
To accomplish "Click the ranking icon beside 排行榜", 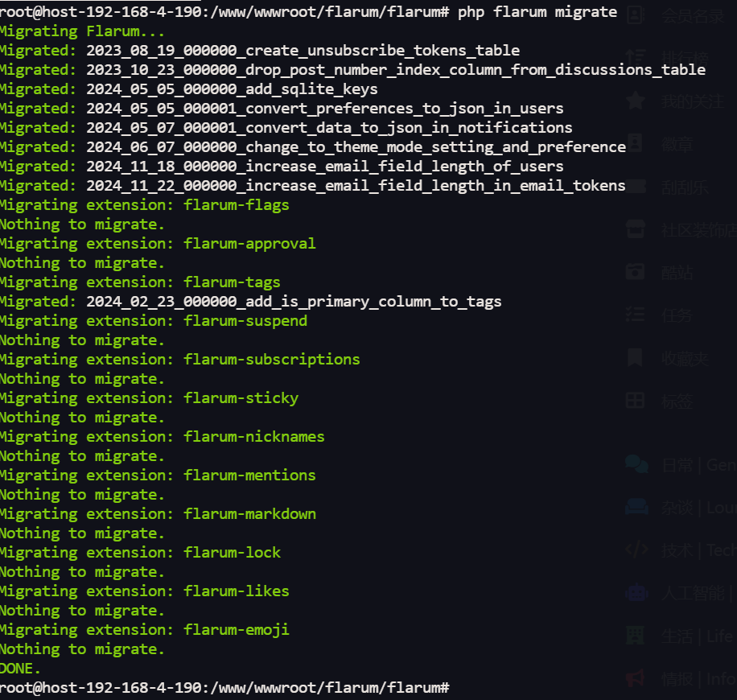I will pos(635,58).
